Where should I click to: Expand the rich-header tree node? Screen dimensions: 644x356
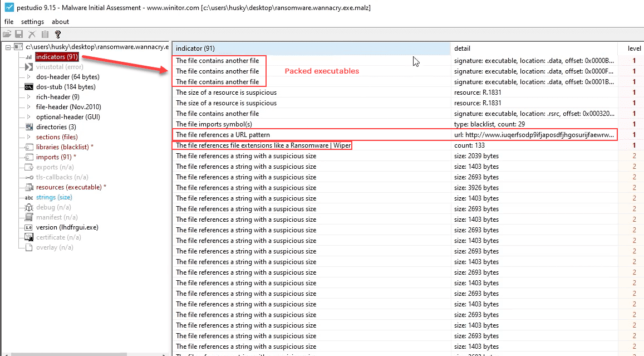[29, 97]
